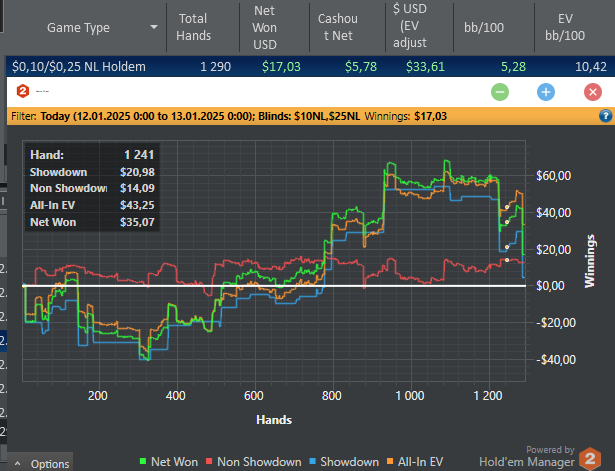The height and width of the screenshot is (471, 615).
Task: Sort by Net Won USD column header
Action: 265,27
